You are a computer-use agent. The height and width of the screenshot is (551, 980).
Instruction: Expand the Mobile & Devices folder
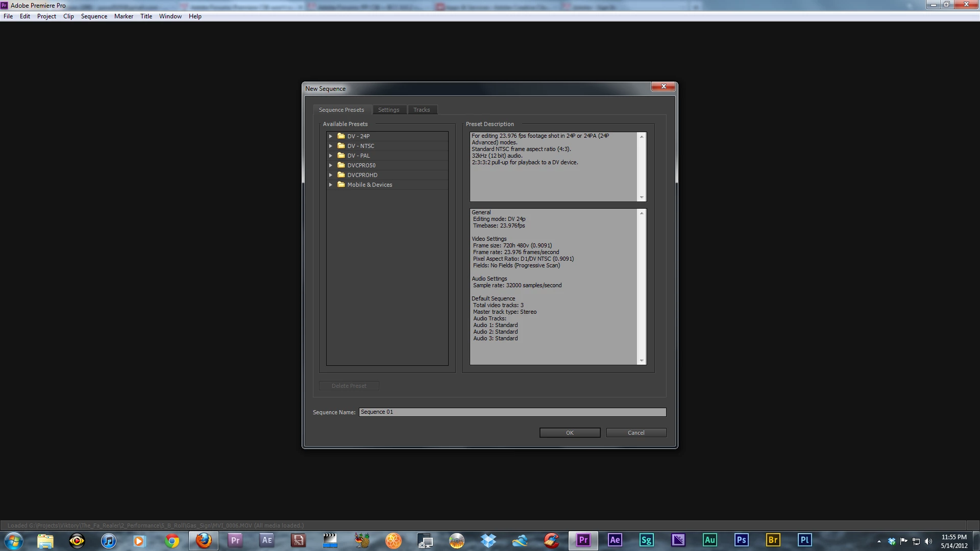tap(331, 185)
